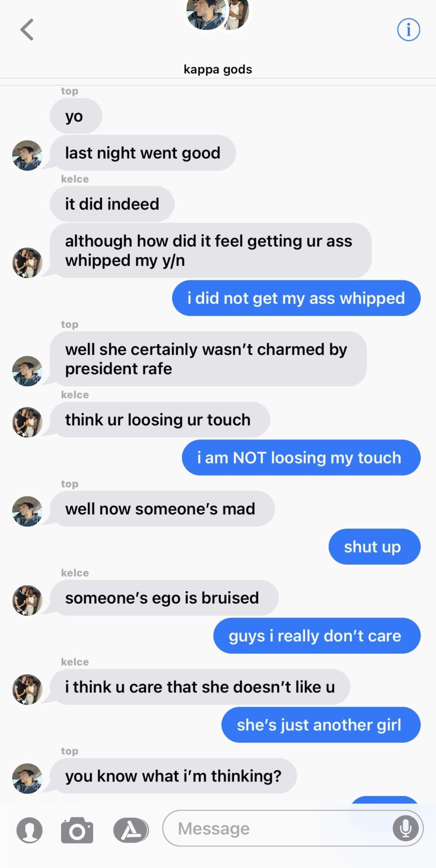Tap kelce's avatar beside 'i think u care' message
The image size is (436, 868).
coord(27,690)
